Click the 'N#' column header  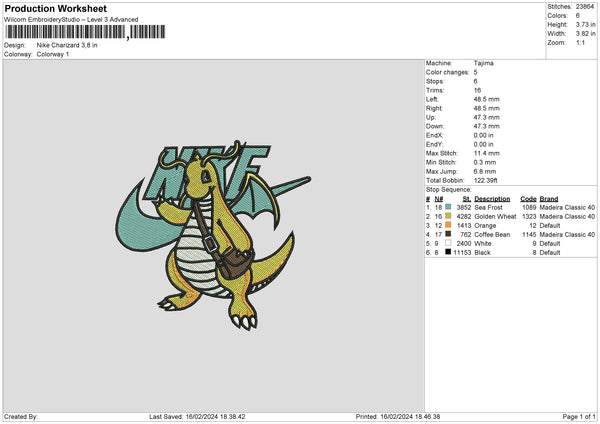[x=439, y=199]
